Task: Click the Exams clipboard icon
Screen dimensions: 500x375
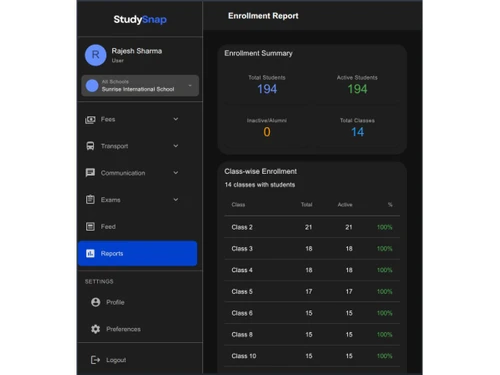Action: [x=90, y=199]
